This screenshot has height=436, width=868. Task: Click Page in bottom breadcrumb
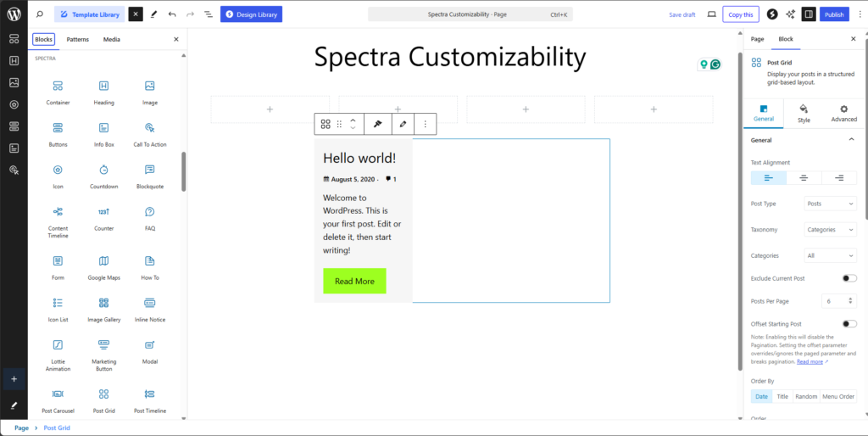(x=21, y=428)
